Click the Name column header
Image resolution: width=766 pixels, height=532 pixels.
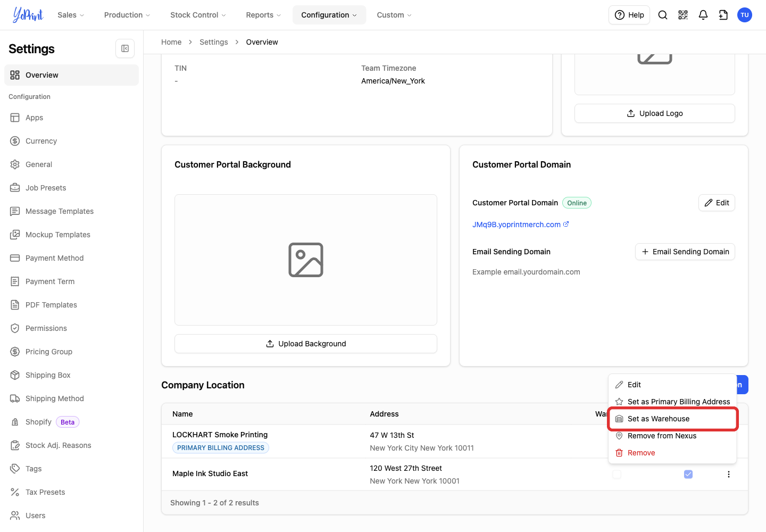[x=182, y=414]
